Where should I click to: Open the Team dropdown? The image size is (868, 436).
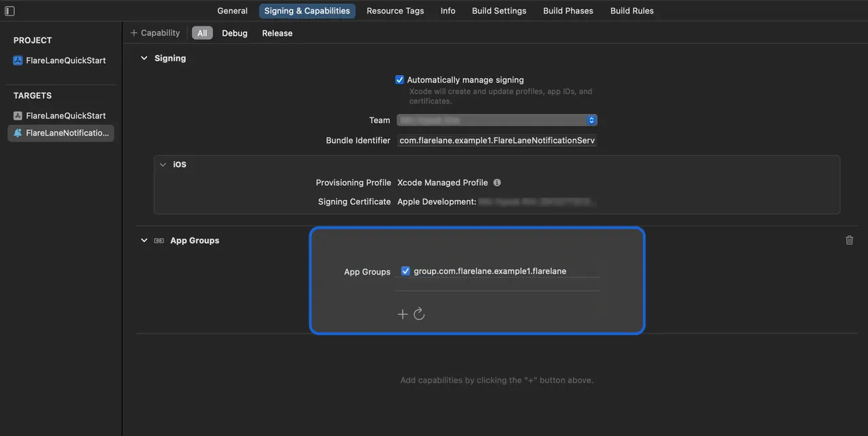[x=497, y=120]
